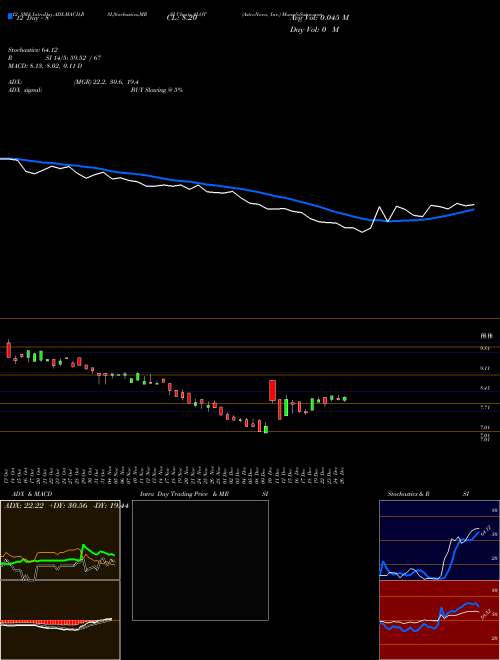Screen dimensions: 500x660
Task: Click the 'CL: 8.20' closing price text
Action: click(x=182, y=18)
